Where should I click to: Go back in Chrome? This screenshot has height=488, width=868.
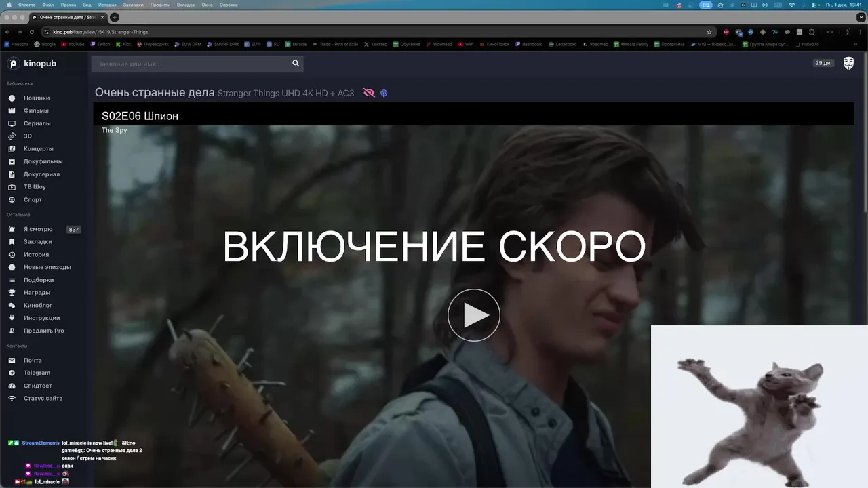(7, 32)
